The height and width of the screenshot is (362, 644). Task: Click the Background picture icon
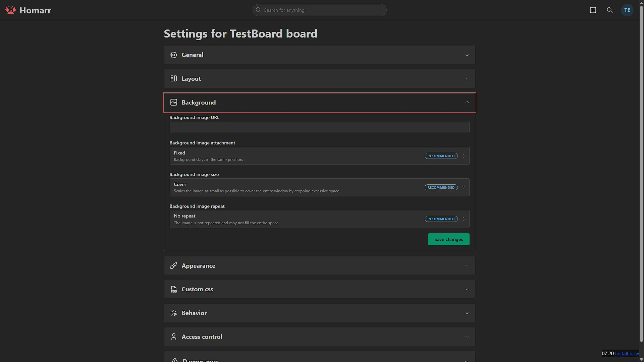coord(174,102)
